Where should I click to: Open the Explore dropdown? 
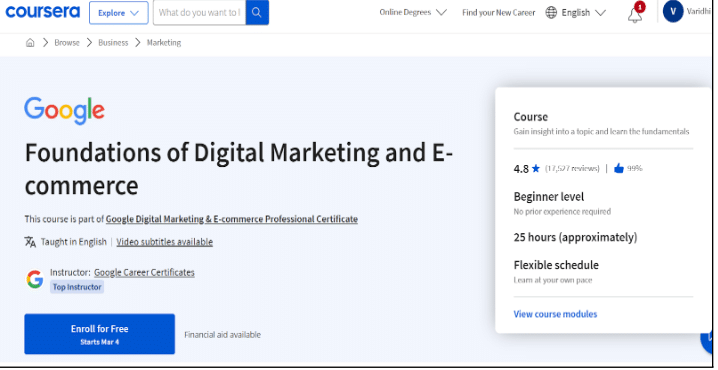click(119, 13)
